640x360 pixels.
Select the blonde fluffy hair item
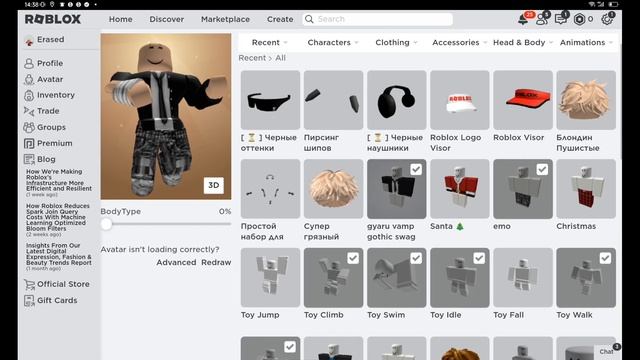click(x=586, y=100)
